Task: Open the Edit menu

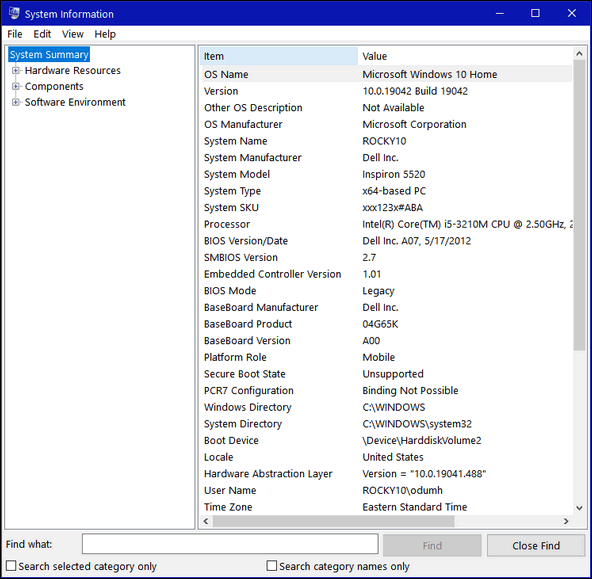Action: 42,34
